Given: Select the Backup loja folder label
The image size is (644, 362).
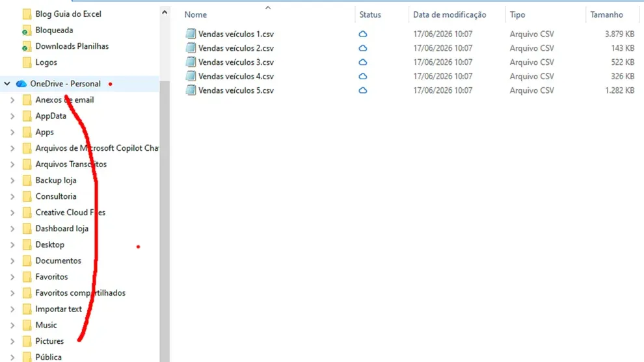Looking at the screenshot, I should (x=56, y=181).
